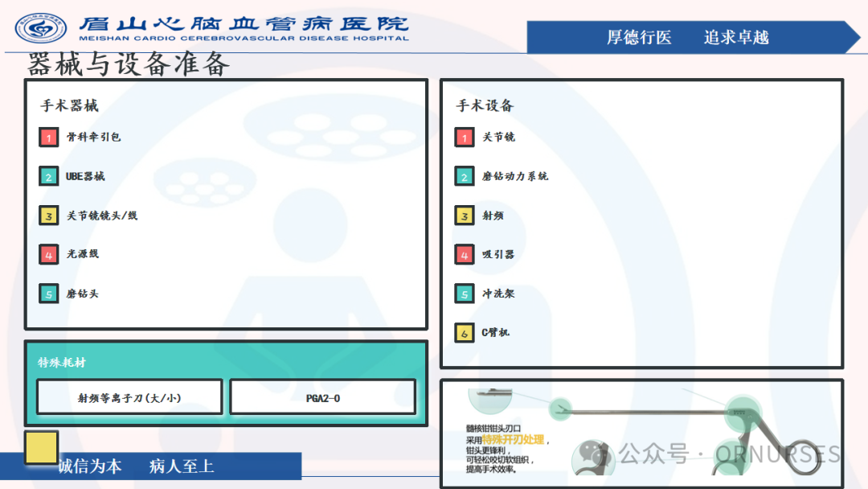
Task: Click the 光源线 item text
Action: point(83,253)
